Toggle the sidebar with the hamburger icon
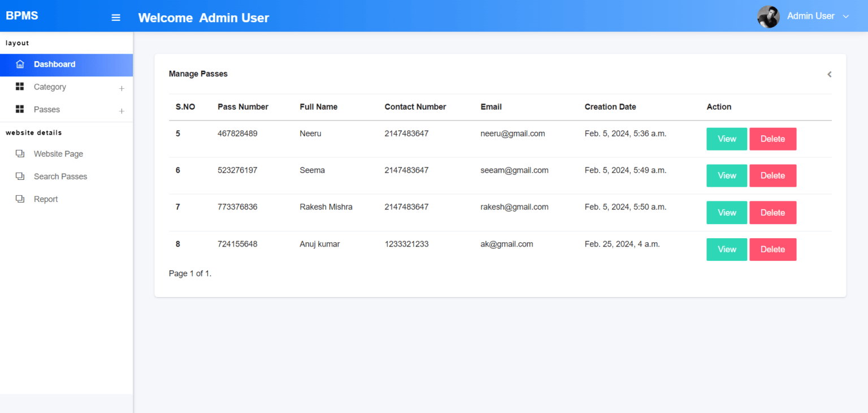This screenshot has width=868, height=413. click(x=116, y=17)
